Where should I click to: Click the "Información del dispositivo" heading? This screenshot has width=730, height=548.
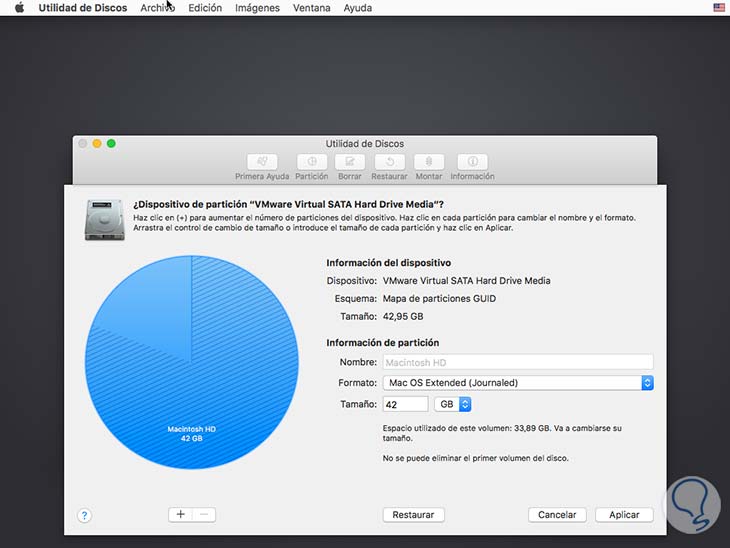click(x=389, y=263)
